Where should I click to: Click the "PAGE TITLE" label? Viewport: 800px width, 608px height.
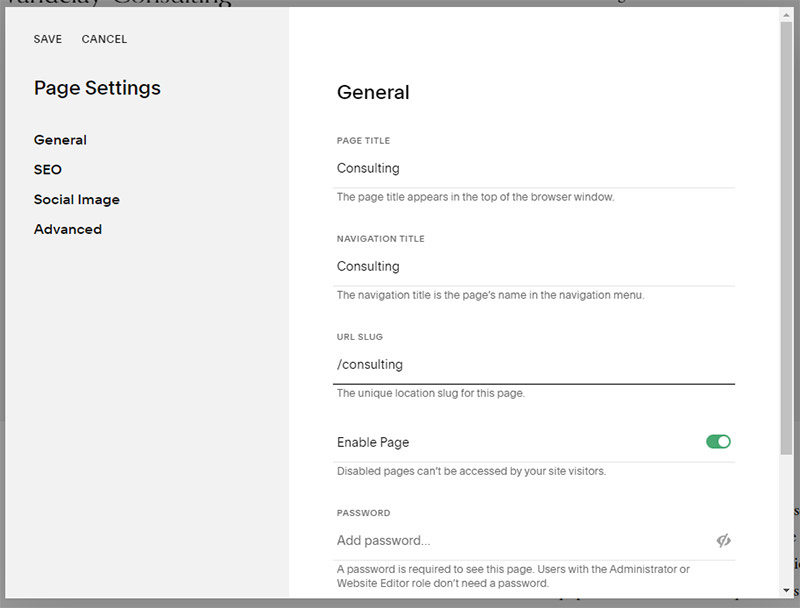(x=363, y=141)
